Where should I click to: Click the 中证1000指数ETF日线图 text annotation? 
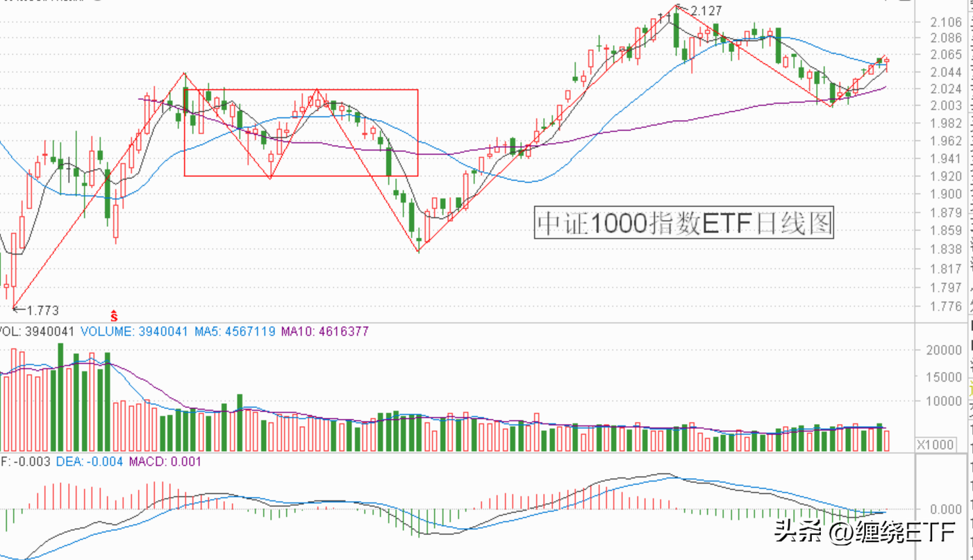tap(683, 223)
